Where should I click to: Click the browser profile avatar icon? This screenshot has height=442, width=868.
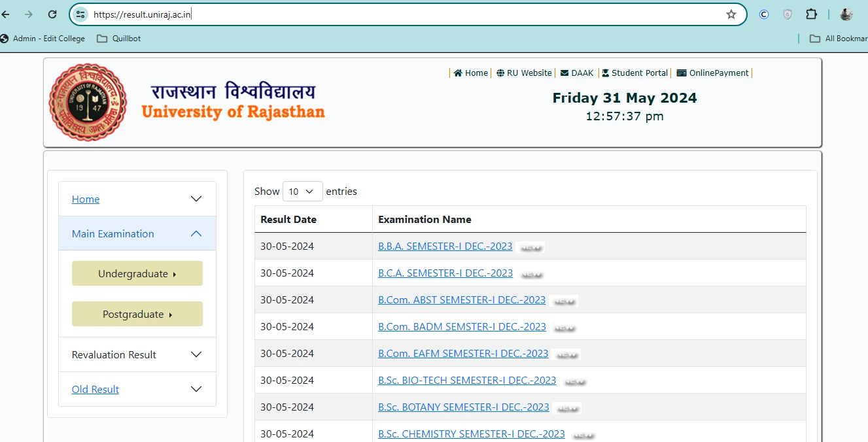846,14
